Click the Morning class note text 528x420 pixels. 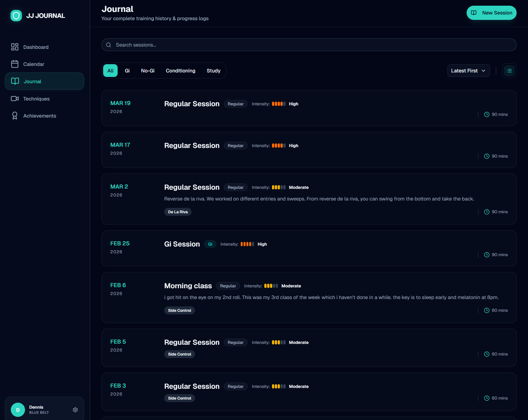click(x=331, y=297)
